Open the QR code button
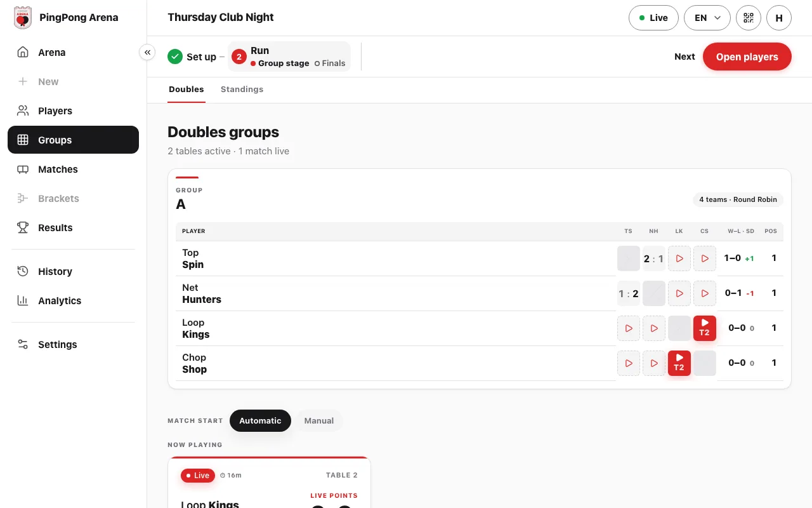 tap(749, 18)
